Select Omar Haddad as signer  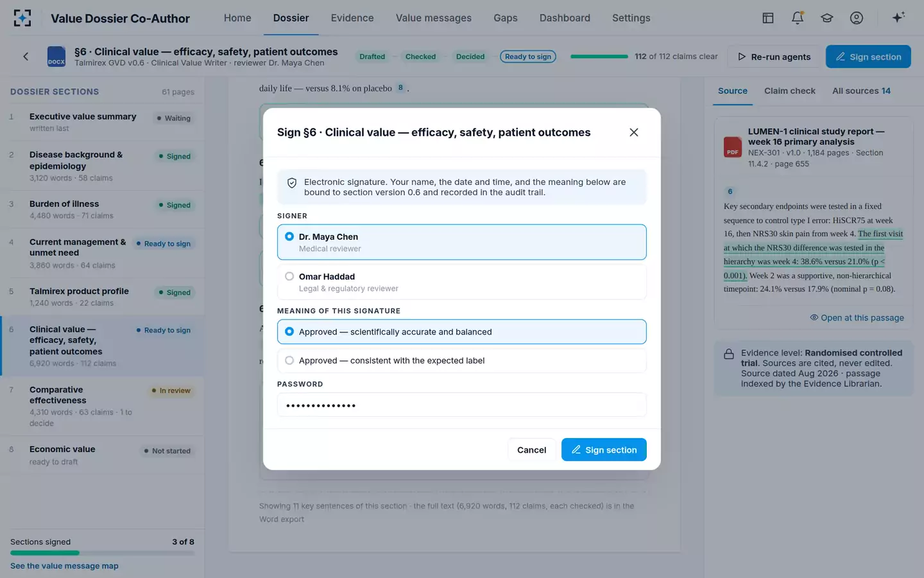point(462,282)
